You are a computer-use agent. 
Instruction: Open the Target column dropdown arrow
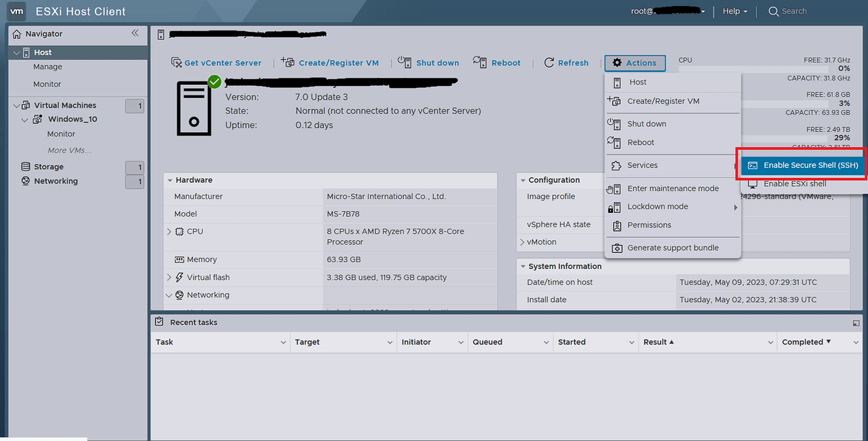(389, 343)
